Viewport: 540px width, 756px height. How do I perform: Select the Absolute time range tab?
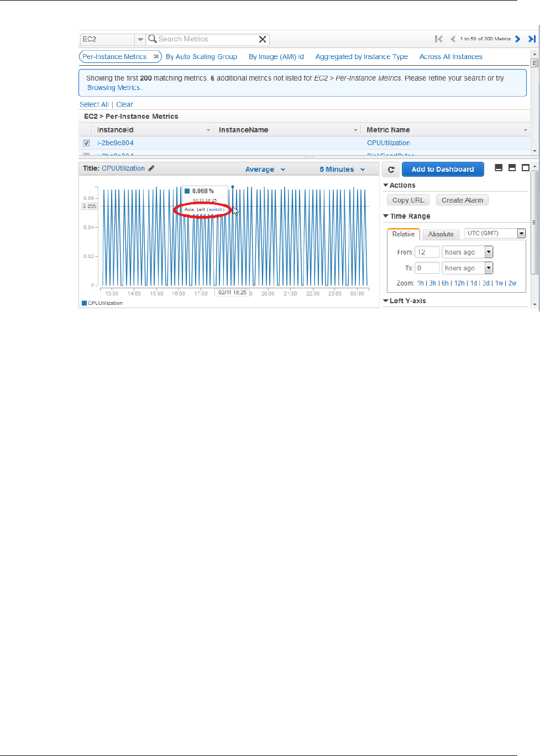click(x=441, y=234)
